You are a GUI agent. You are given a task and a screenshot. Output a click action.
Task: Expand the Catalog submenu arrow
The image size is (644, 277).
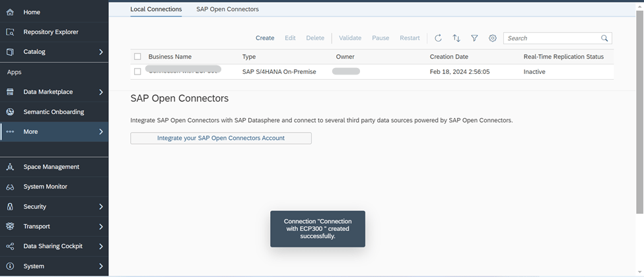101,51
